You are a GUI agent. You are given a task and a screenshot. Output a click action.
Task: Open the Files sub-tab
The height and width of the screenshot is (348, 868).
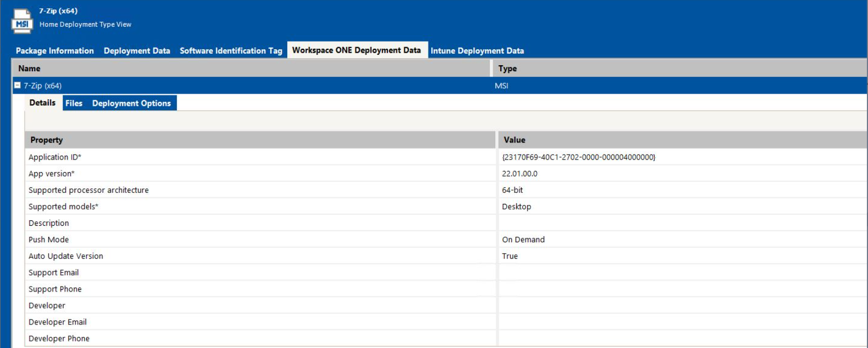(74, 104)
